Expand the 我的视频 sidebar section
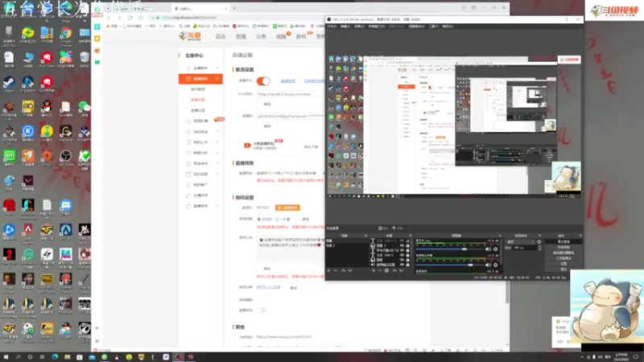The image size is (644, 362). tap(217, 174)
